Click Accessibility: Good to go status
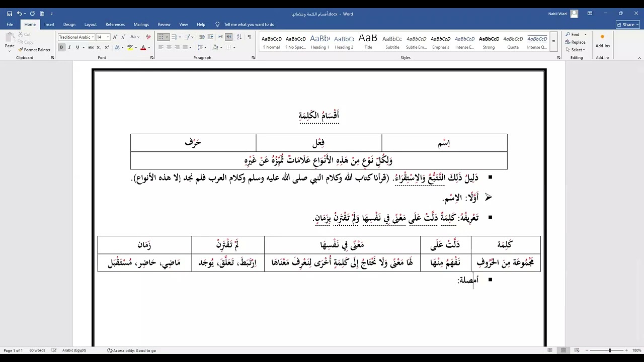The height and width of the screenshot is (362, 644). click(x=132, y=350)
